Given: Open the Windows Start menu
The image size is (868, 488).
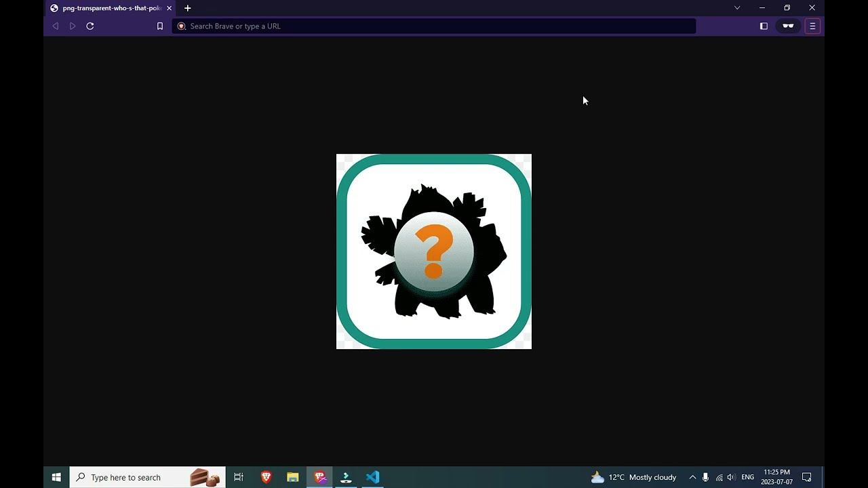Looking at the screenshot, I should (x=56, y=477).
